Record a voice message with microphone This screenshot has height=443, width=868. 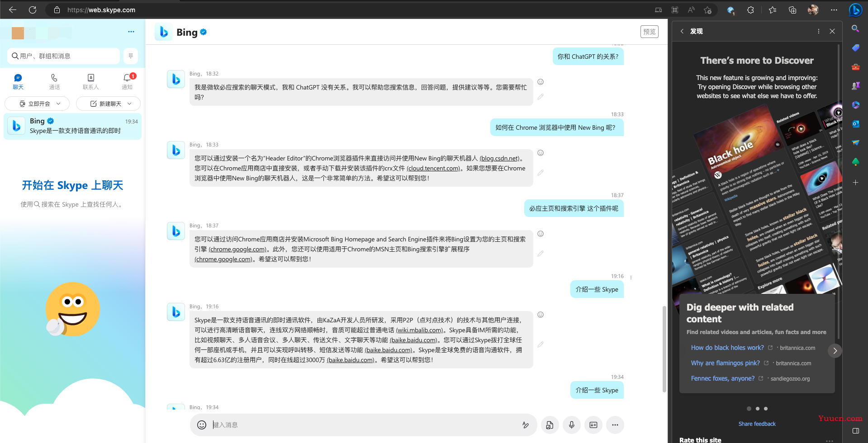pos(572,425)
